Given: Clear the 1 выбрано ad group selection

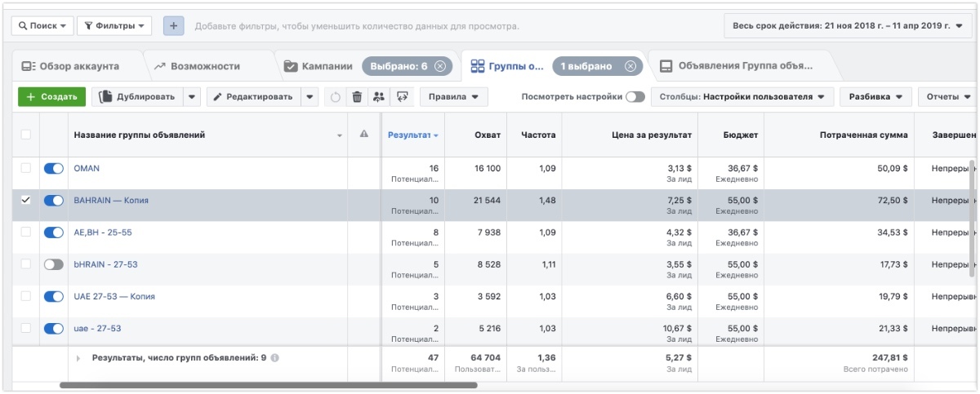Looking at the screenshot, I should click(630, 66).
